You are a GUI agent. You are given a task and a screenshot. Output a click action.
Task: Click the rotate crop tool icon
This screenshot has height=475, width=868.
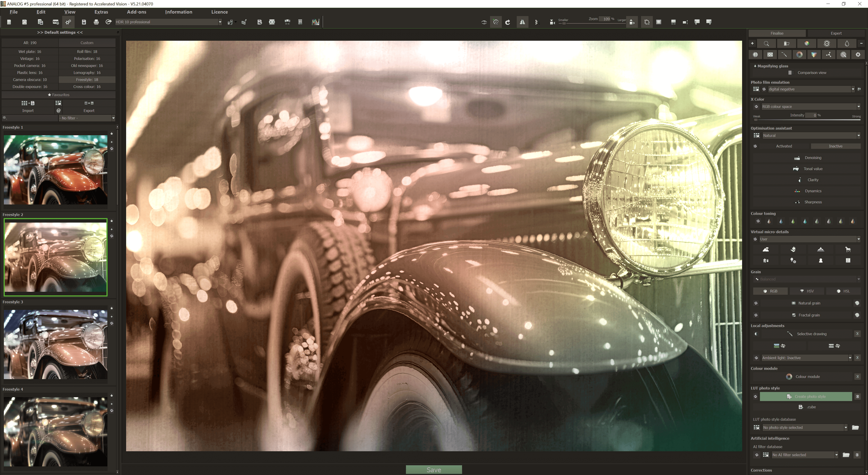647,22
